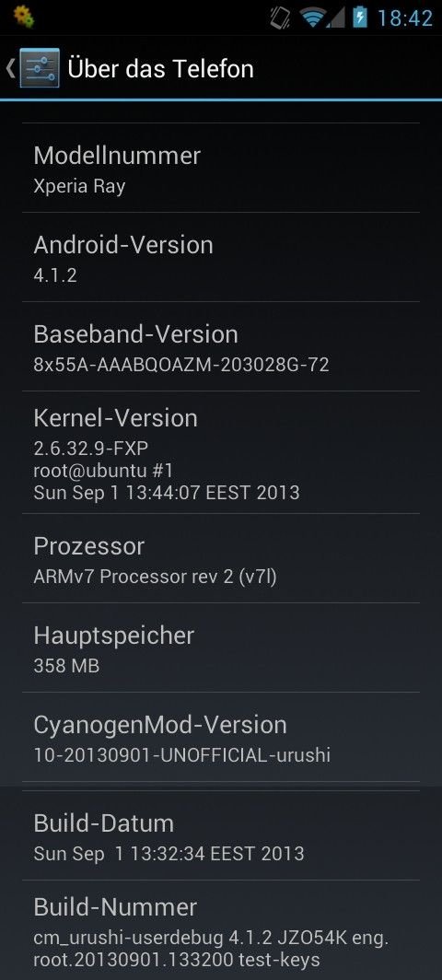Tap the back arrow beside settings icon
This screenshot has height=980, width=442.
coord(10,67)
